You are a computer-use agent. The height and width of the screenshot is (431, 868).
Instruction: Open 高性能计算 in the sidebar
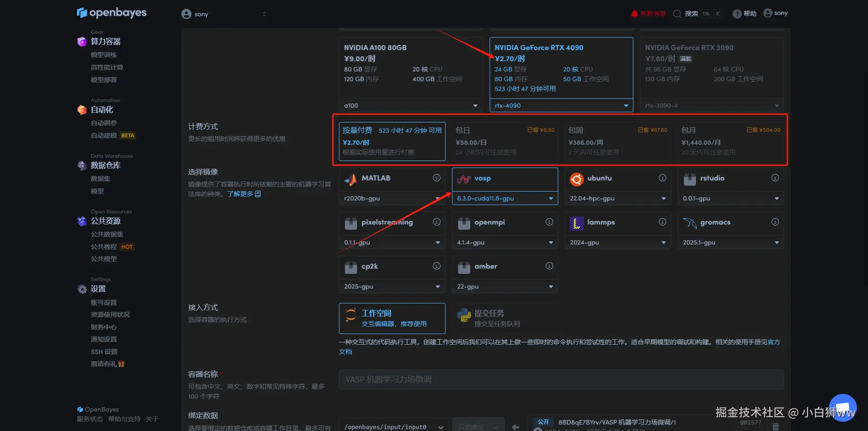[107, 67]
